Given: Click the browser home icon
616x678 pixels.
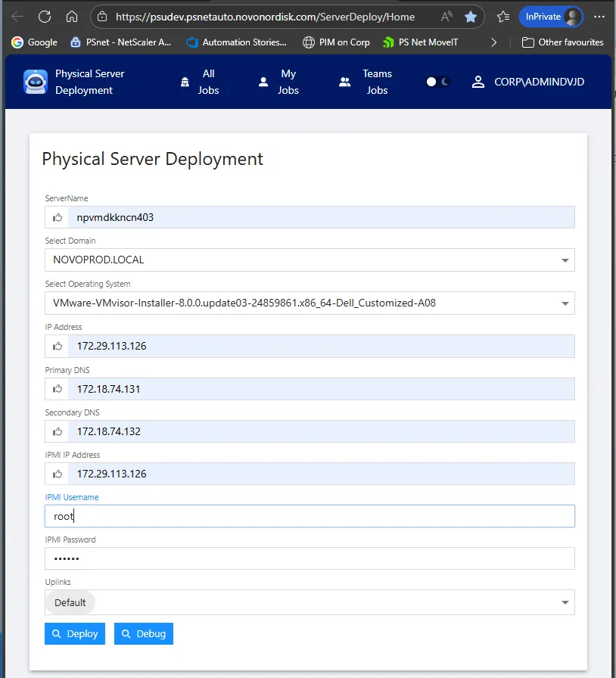Looking at the screenshot, I should tap(72, 17).
